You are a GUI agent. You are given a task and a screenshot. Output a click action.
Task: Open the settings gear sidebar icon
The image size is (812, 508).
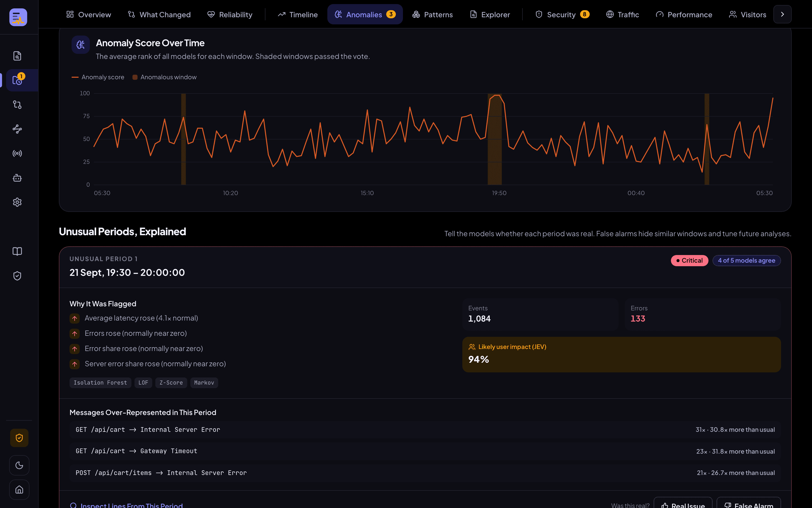(17, 202)
